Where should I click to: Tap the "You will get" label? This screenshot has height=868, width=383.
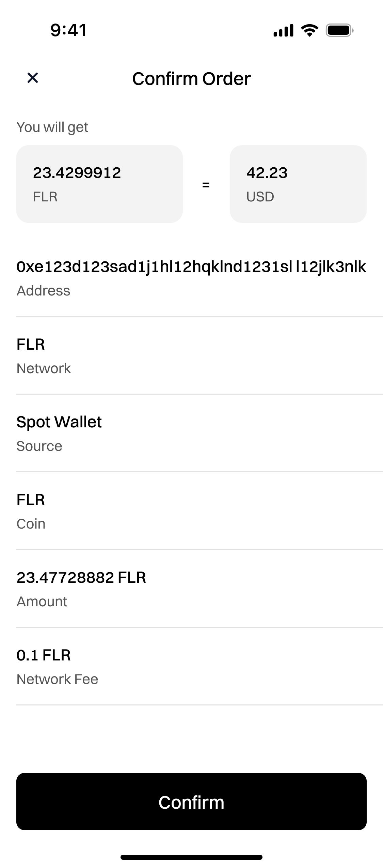point(52,127)
